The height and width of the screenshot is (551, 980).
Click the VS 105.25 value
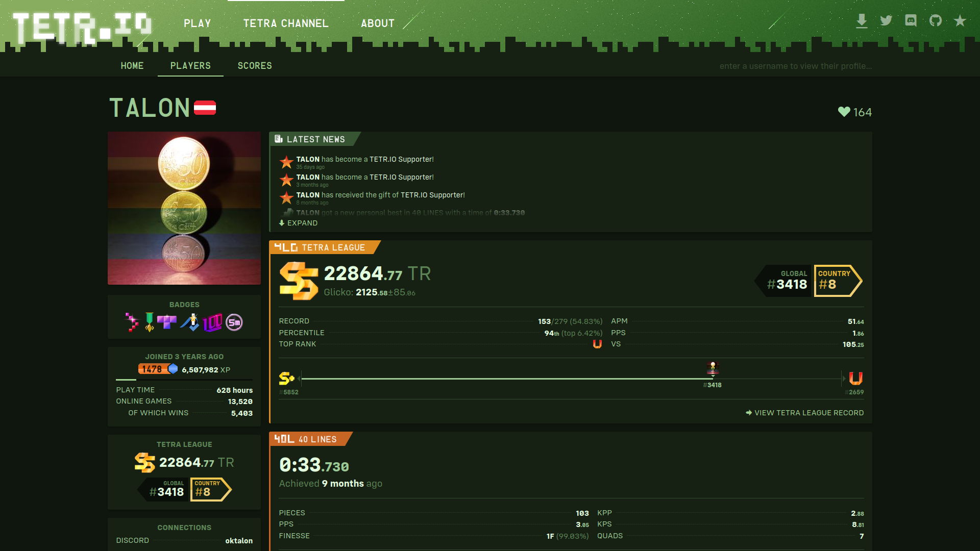click(x=853, y=344)
